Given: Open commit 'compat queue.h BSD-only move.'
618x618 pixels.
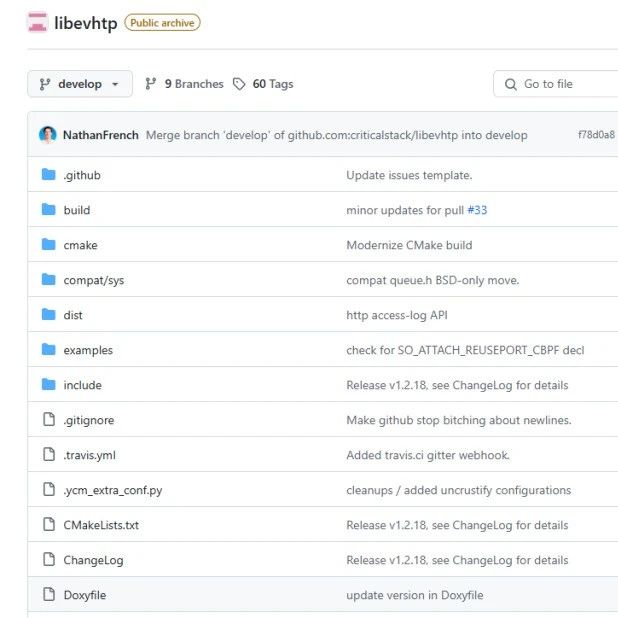Looking at the screenshot, I should 433,280.
